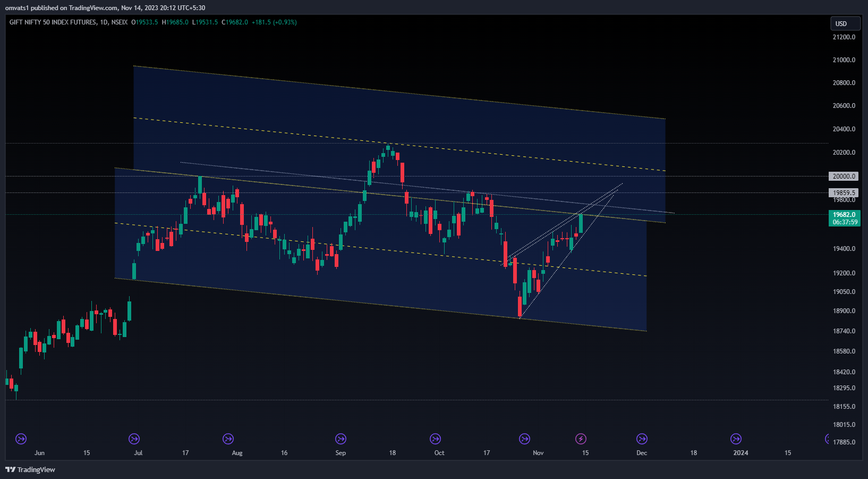Viewport: 868px width, 479px height.
Task: Click the 18580.0 price scale label
Action: tap(844, 351)
